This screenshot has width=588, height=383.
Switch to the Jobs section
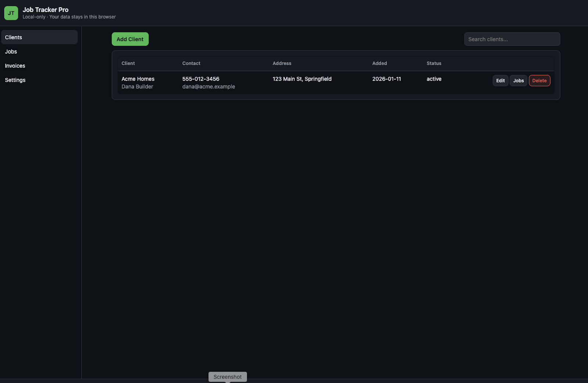coord(11,52)
